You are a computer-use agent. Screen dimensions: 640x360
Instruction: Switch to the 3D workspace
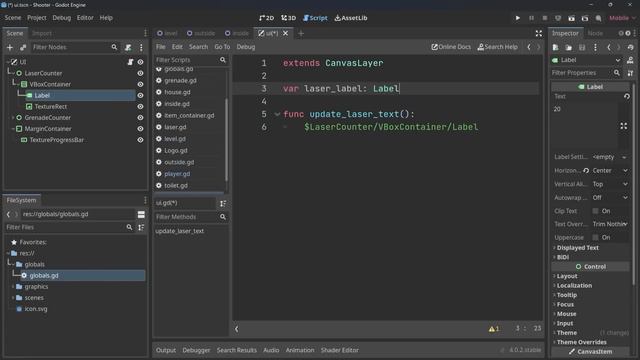coord(289,18)
